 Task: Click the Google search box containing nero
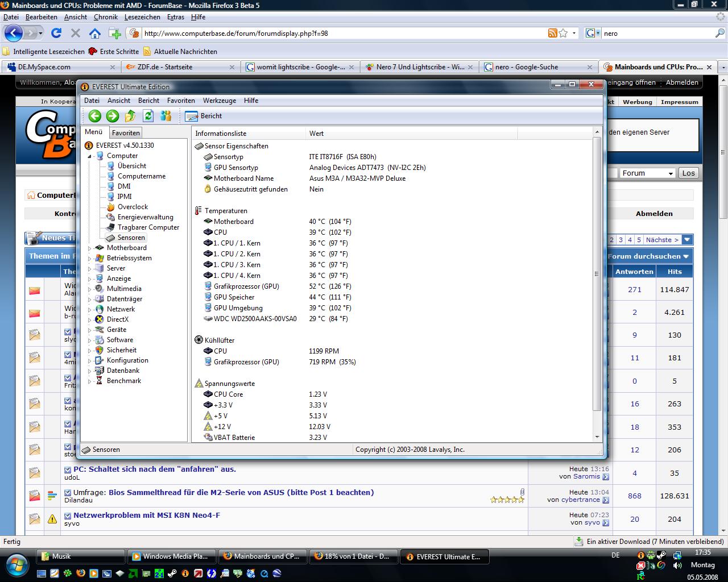[657, 34]
